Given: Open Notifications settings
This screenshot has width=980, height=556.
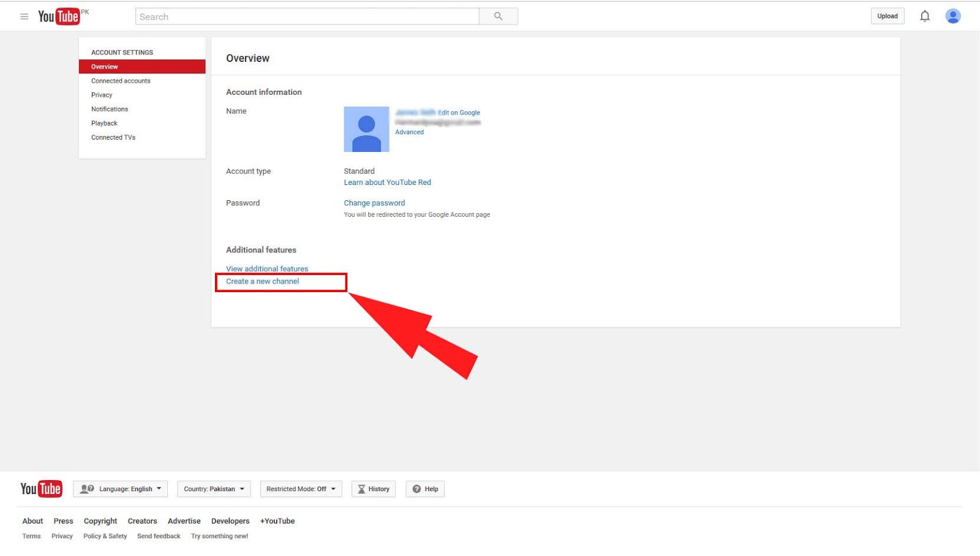Looking at the screenshot, I should pos(110,109).
